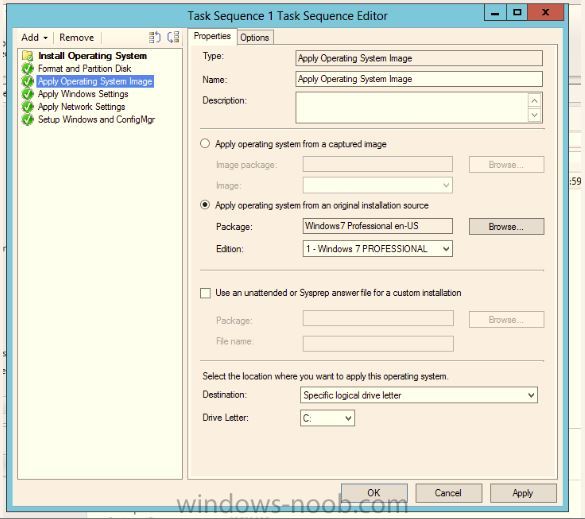Screen dimensions: 585x519
Task: Click the collapse-all steps toolbar icon
Action: pyautogui.click(x=173, y=37)
